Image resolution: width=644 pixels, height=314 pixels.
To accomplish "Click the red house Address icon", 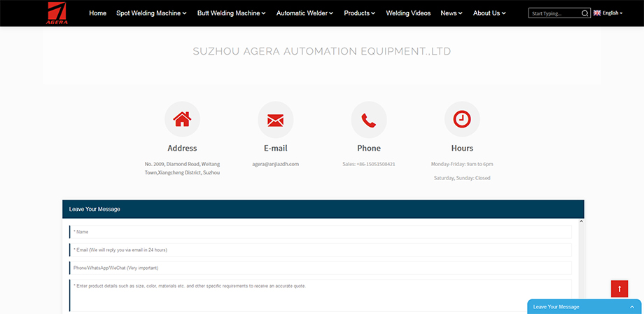I will click(x=182, y=120).
